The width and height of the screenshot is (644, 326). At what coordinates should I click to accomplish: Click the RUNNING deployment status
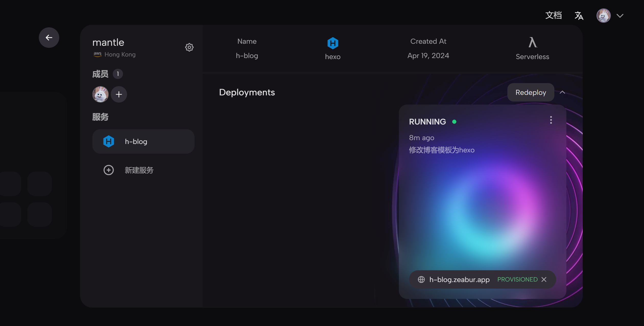coord(427,122)
